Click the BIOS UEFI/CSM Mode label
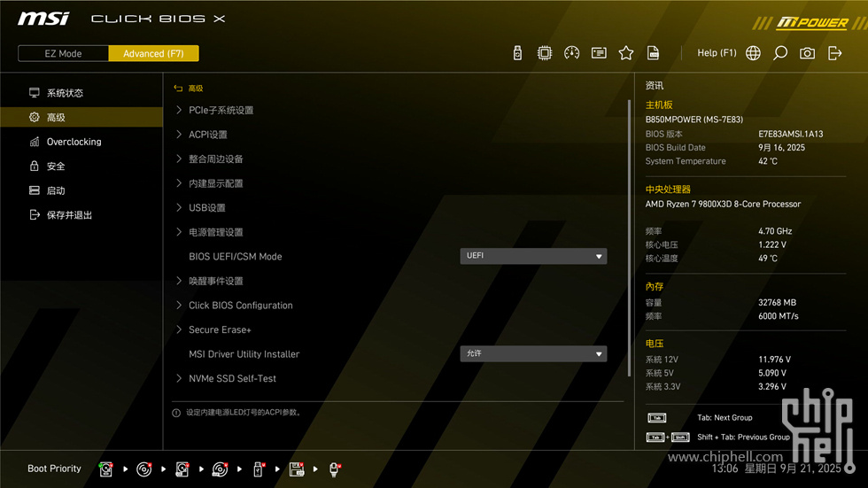This screenshot has width=868, height=488. click(x=236, y=257)
